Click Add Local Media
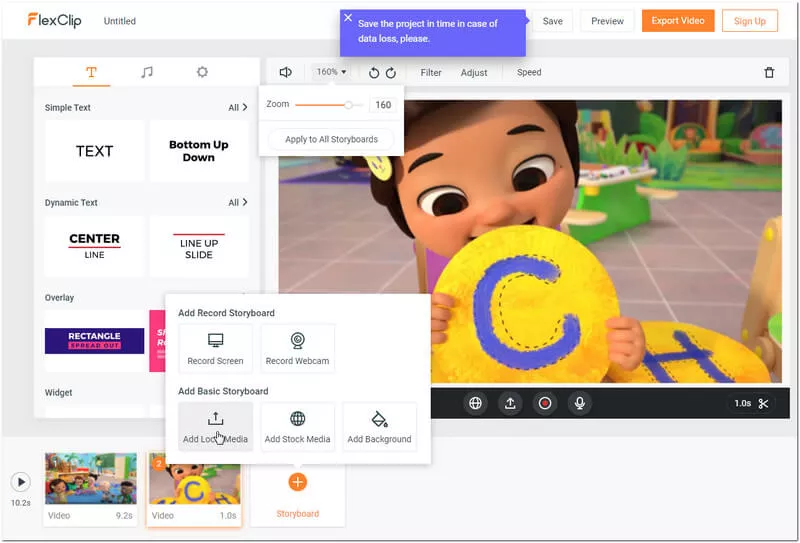Viewport: 800px width, 543px height. pos(215,427)
